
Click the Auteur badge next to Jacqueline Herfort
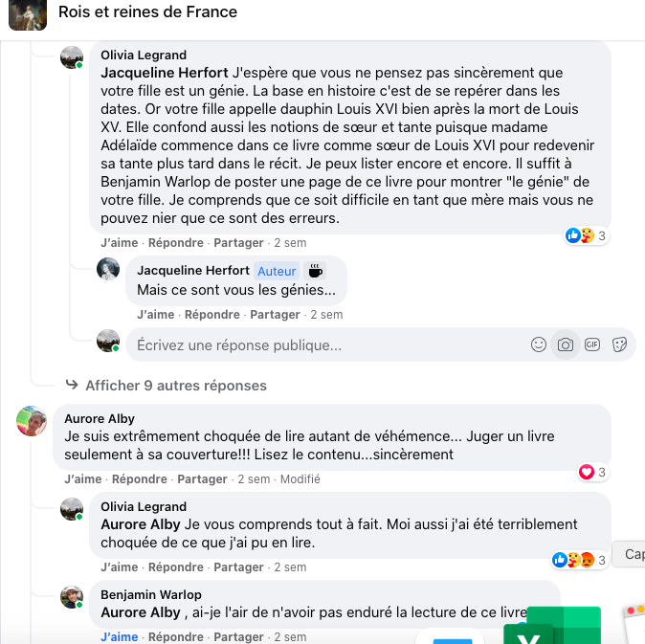(x=277, y=271)
